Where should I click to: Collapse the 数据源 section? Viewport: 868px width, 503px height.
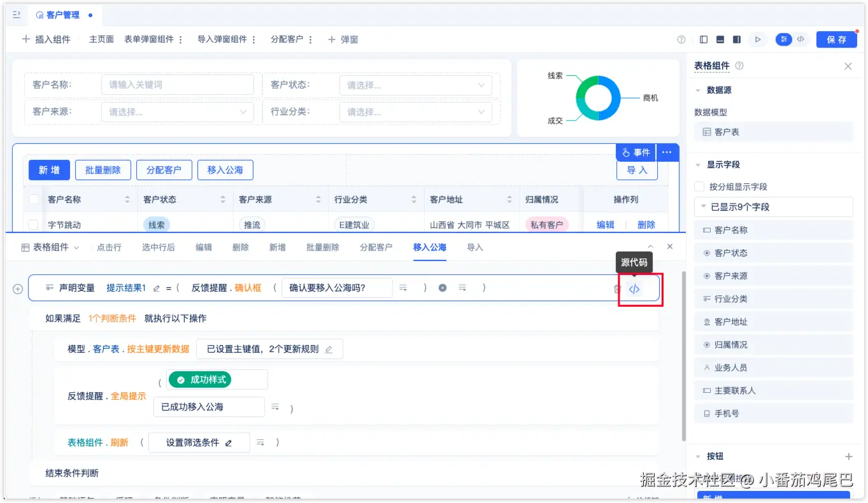click(698, 90)
